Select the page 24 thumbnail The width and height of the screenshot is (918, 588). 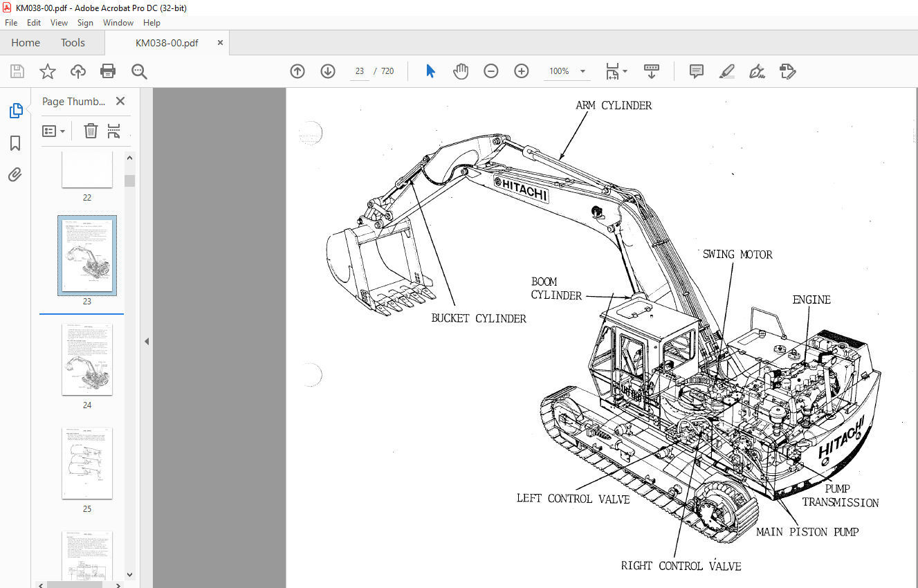click(87, 360)
